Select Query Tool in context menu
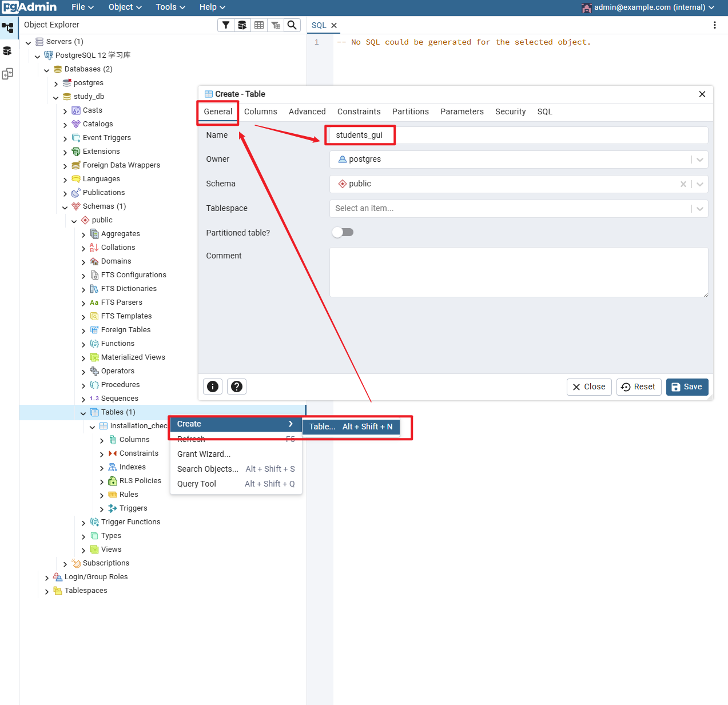 (x=236, y=484)
